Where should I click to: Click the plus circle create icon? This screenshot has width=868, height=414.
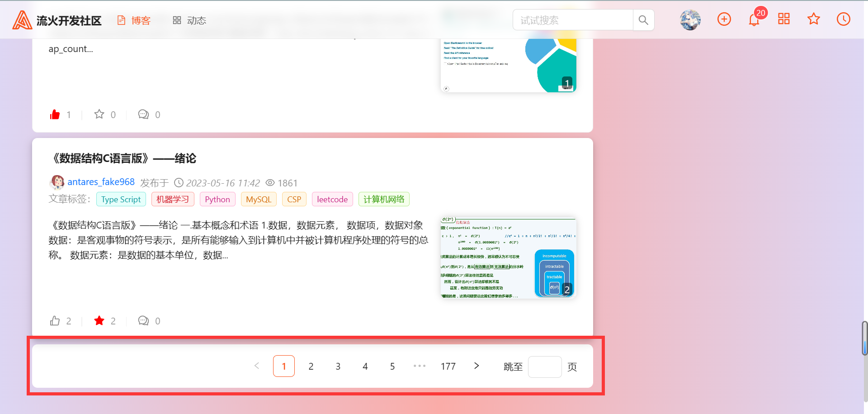coord(724,19)
